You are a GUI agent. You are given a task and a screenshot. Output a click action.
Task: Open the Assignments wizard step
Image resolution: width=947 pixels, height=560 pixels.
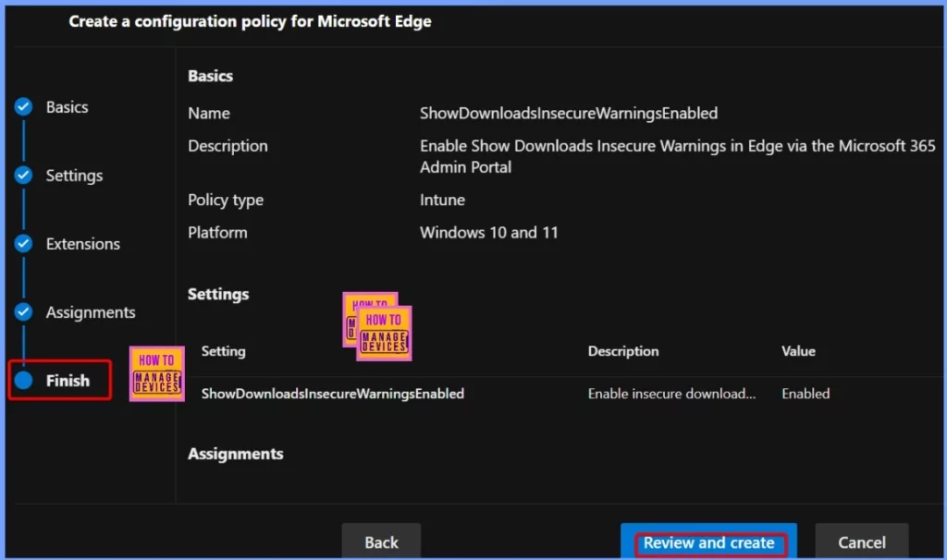[91, 312]
